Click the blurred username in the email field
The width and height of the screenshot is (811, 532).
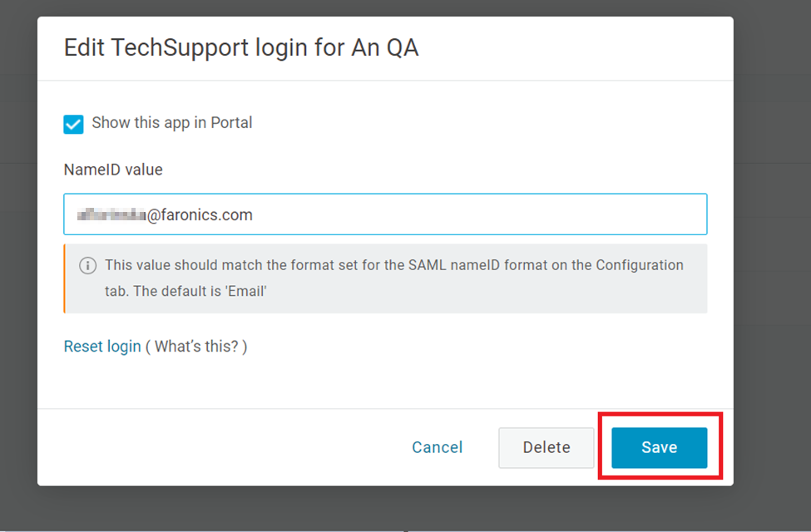(x=111, y=215)
